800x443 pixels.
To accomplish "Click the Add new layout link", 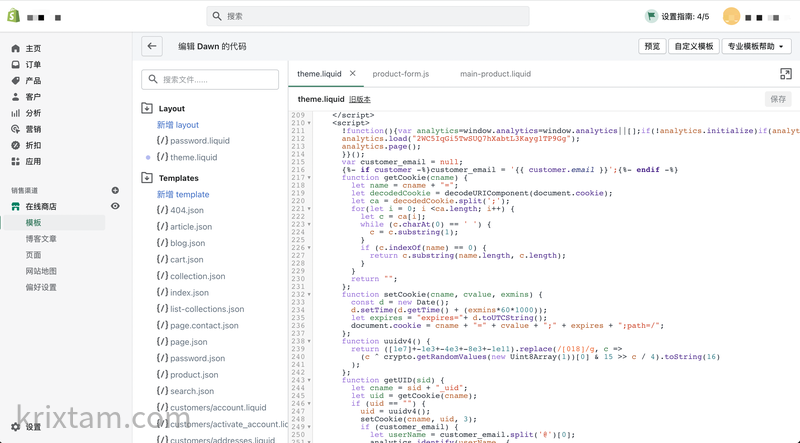I will click(x=177, y=125).
